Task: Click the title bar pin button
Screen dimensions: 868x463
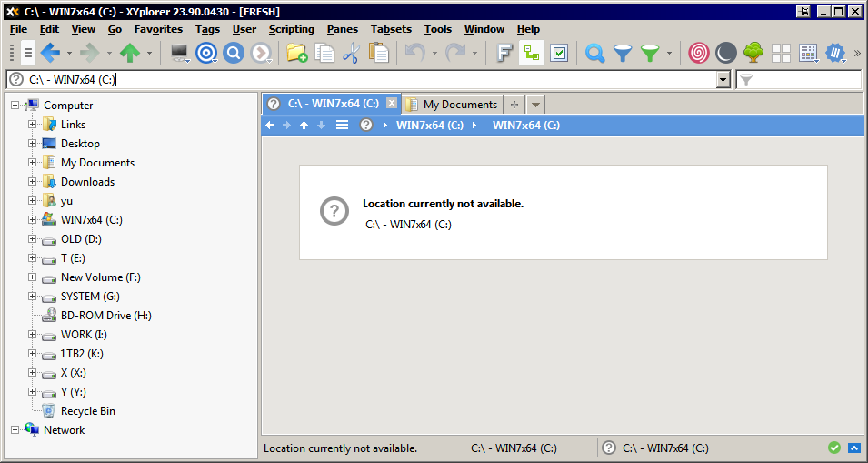Action: point(803,12)
